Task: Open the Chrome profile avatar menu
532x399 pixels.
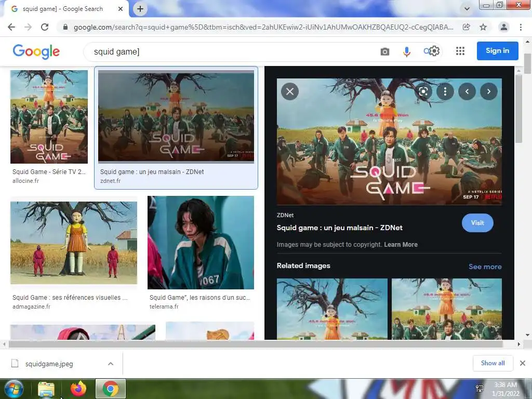Action: 504,27
